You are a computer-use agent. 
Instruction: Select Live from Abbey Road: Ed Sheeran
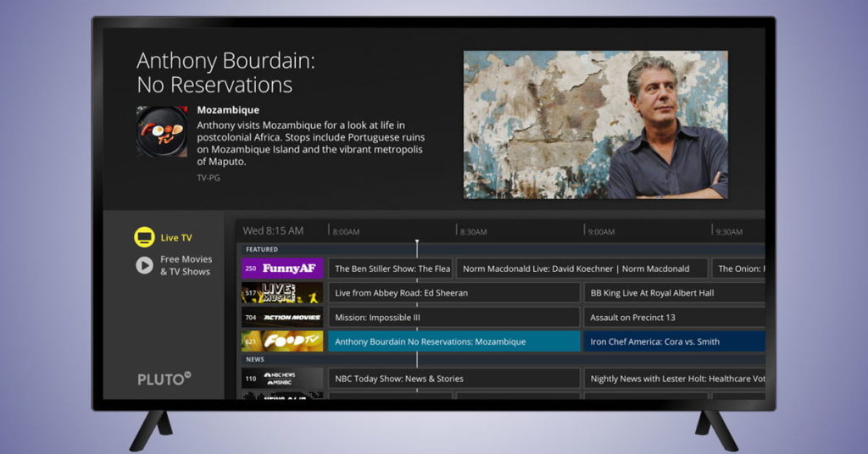pyautogui.click(x=454, y=293)
